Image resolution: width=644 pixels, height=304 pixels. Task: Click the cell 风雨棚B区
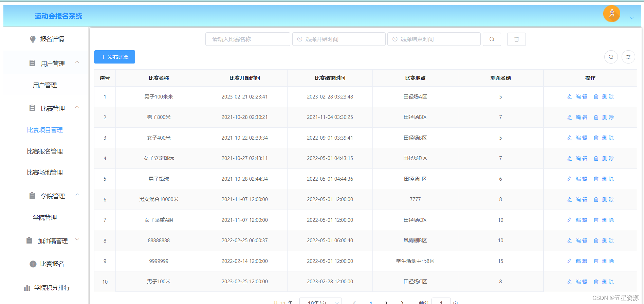click(415, 240)
